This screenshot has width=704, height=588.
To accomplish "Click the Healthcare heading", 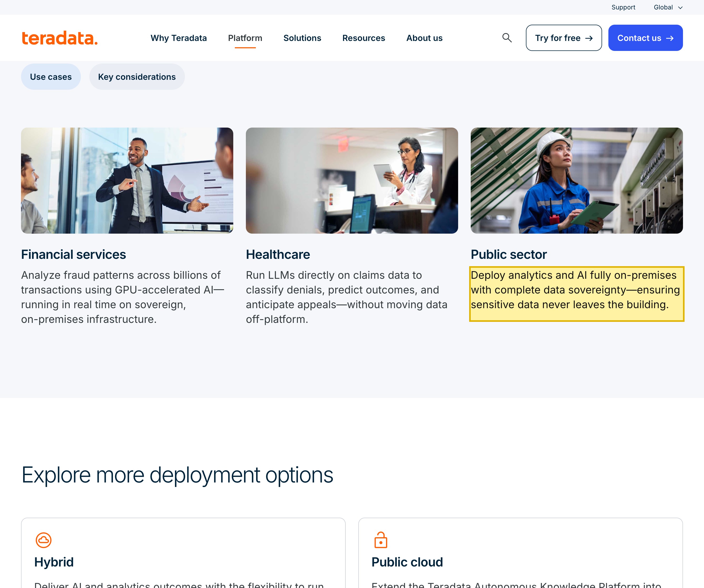I will (278, 255).
